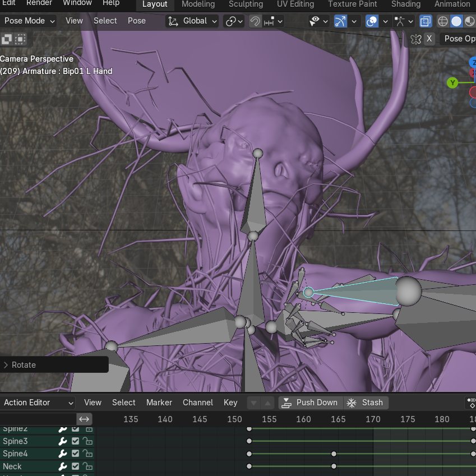The height and width of the screenshot is (476, 476).
Task: Open the Marker menu
Action: 159,403
